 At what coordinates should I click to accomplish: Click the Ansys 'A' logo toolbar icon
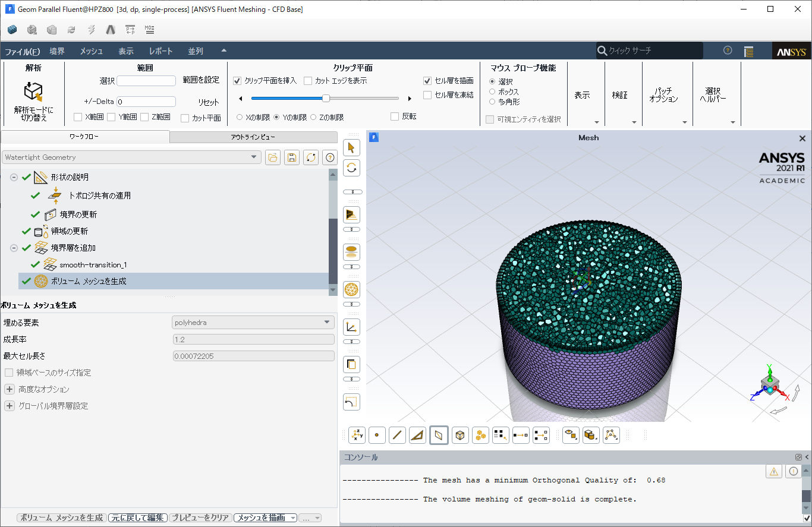[110, 29]
